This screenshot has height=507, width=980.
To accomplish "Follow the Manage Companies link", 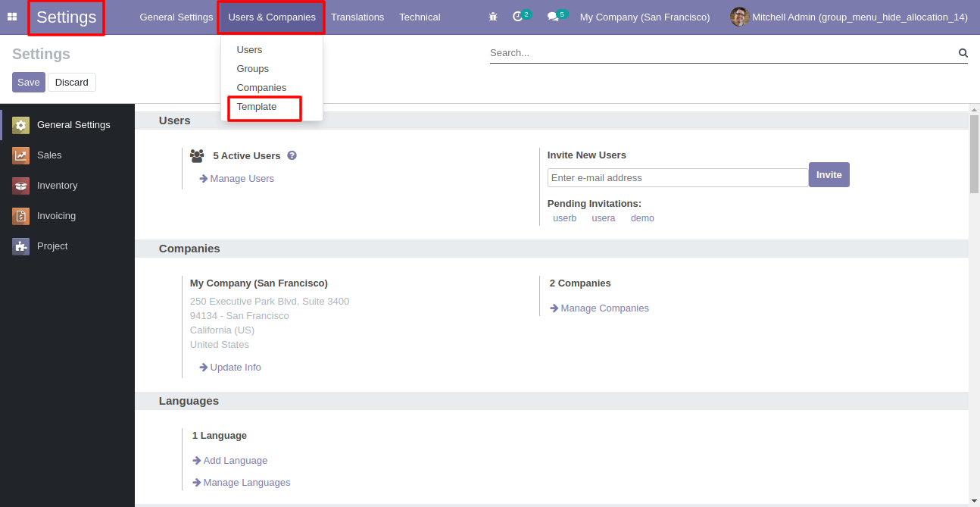I will 599,308.
